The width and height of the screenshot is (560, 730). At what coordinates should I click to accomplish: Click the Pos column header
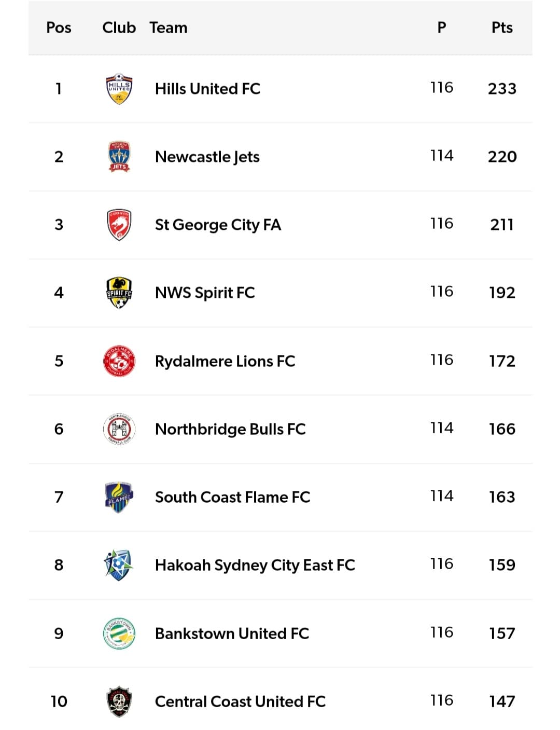59,27
